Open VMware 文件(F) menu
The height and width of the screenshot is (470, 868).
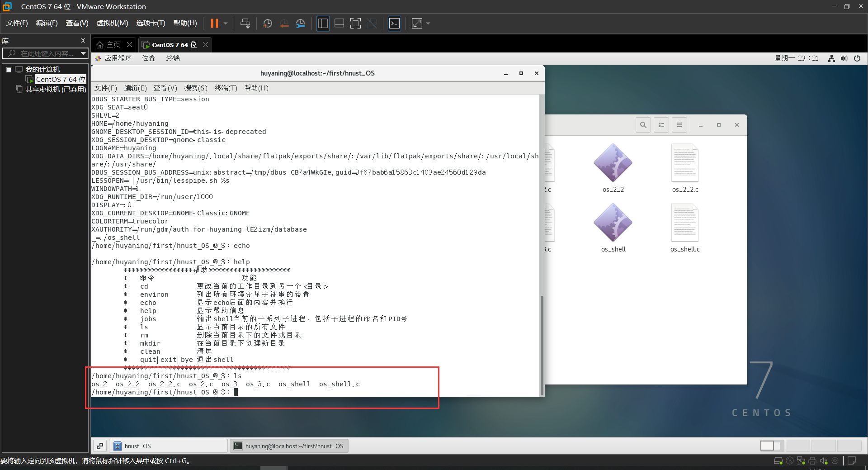point(17,23)
